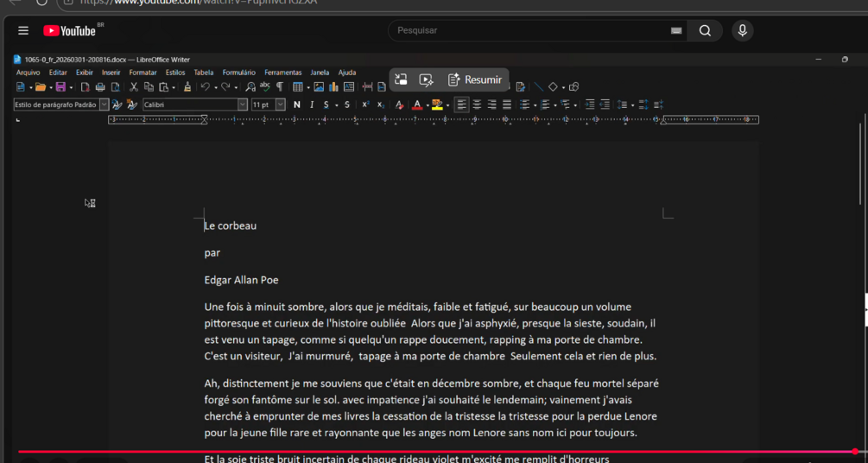Screen dimensions: 868x463
Task: Set Align right paragraph
Action: (x=491, y=105)
